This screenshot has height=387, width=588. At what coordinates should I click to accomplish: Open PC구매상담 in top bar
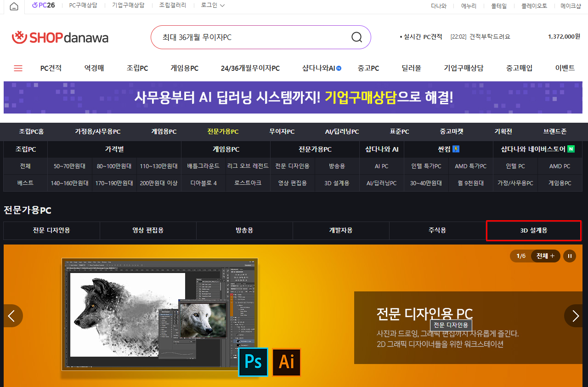[83, 6]
